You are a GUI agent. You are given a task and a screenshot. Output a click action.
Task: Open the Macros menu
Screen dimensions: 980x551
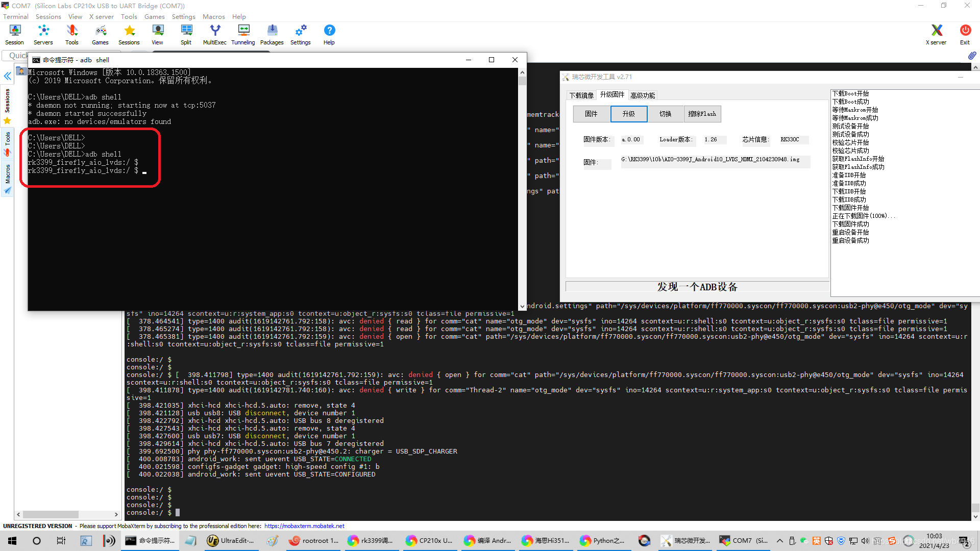pyautogui.click(x=213, y=16)
